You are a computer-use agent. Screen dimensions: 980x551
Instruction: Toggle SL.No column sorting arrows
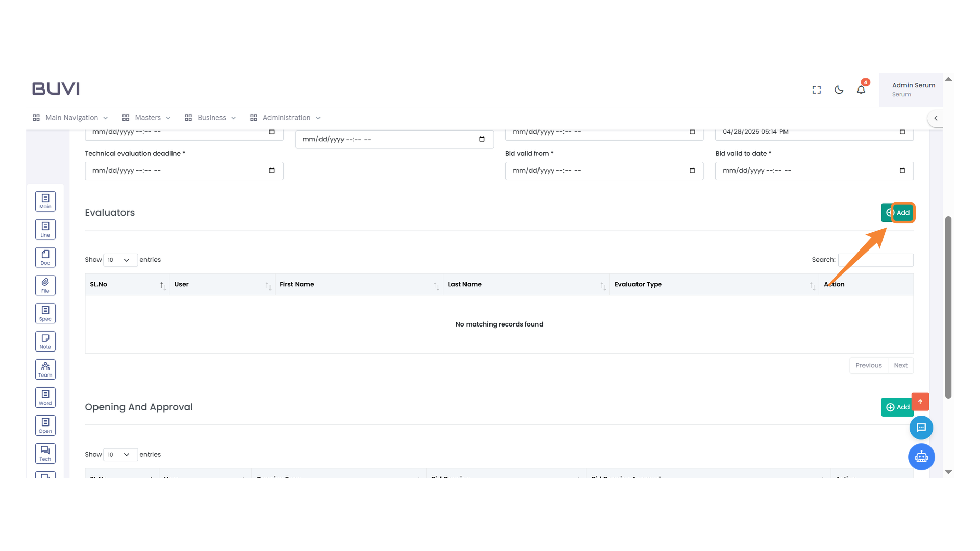click(162, 285)
